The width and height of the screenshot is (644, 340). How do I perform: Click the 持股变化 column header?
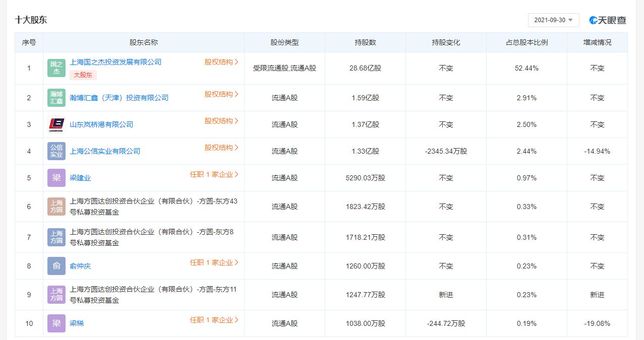(446, 43)
